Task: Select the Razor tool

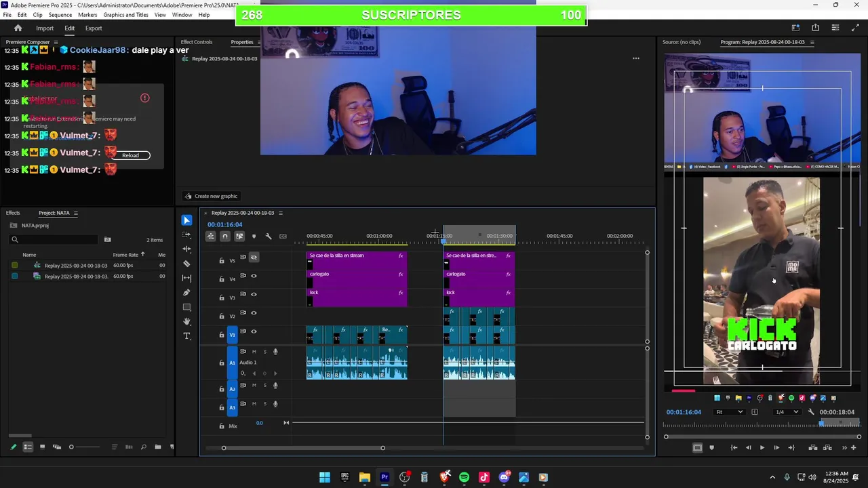Action: (186, 264)
